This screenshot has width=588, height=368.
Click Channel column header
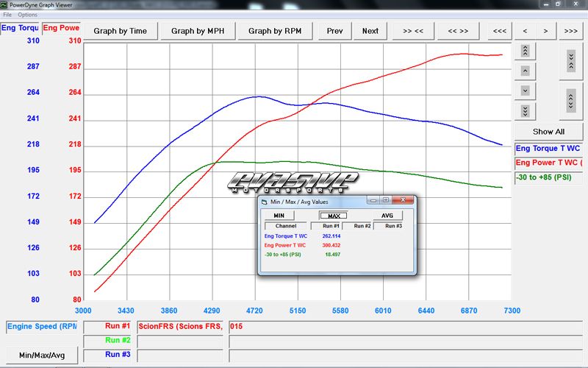point(286,226)
